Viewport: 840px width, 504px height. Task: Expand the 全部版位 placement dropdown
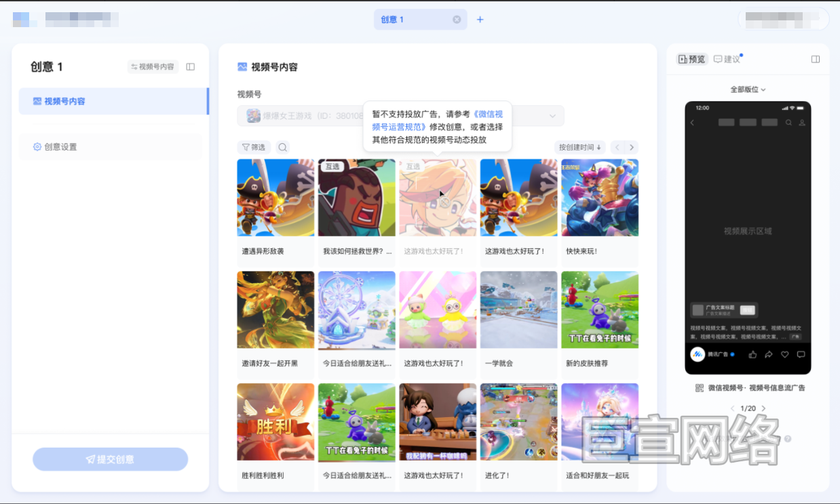pos(748,90)
